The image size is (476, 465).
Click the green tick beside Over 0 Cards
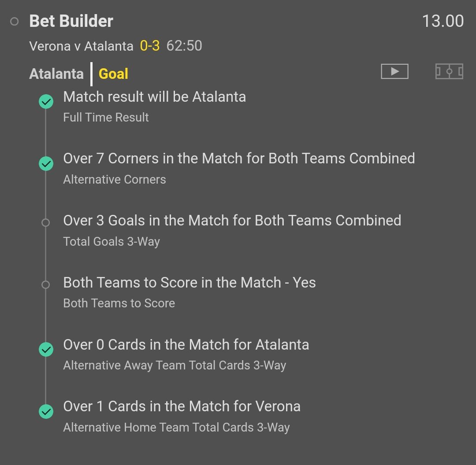tap(46, 350)
